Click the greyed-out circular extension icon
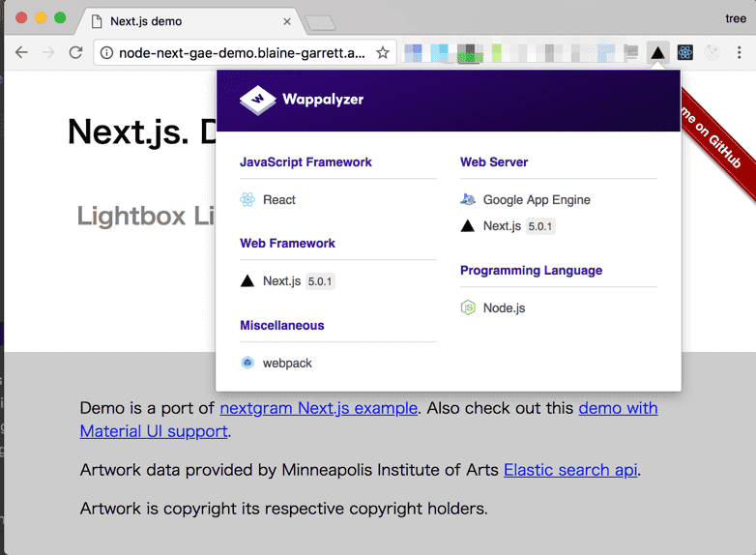756x555 pixels. pyautogui.click(x=712, y=52)
